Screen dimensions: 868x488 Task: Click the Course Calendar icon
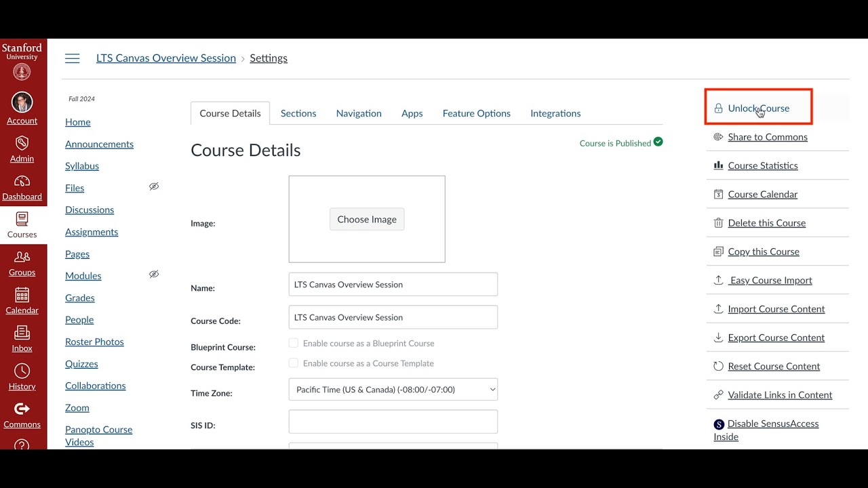point(718,195)
